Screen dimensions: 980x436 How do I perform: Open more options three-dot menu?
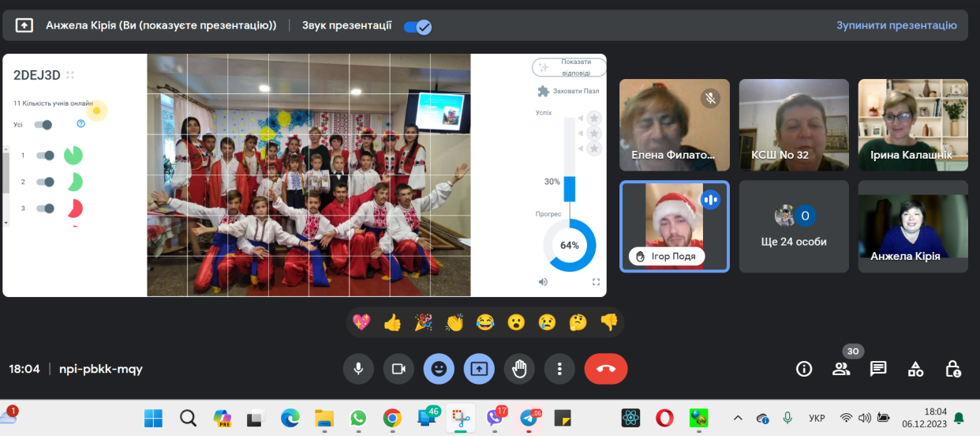click(x=559, y=369)
